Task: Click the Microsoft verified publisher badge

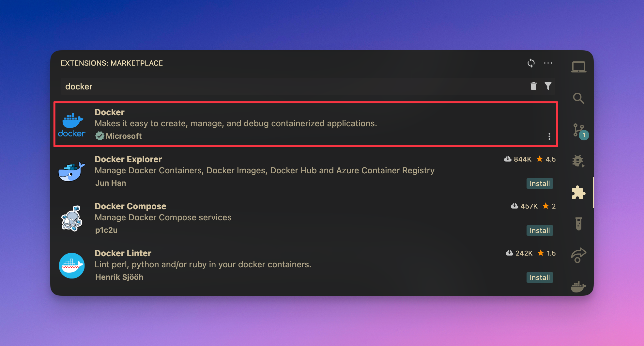Action: pos(100,136)
